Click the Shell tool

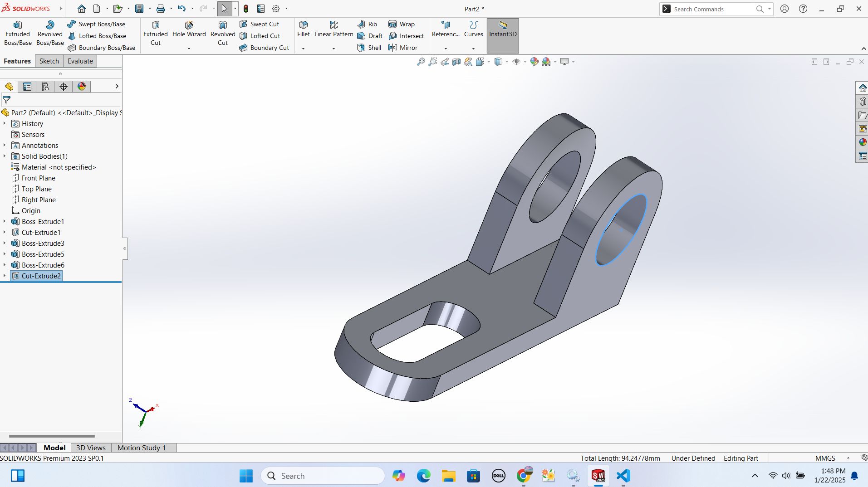click(x=369, y=48)
